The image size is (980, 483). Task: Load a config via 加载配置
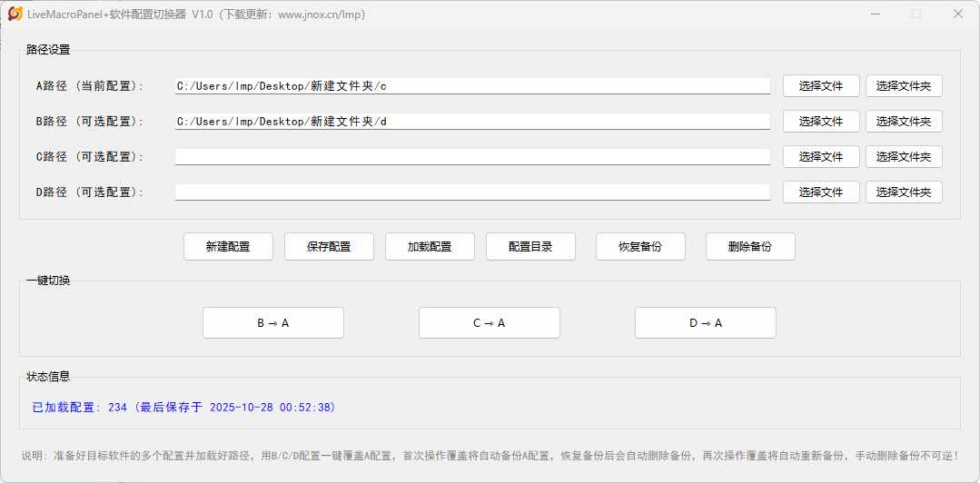pyautogui.click(x=430, y=247)
